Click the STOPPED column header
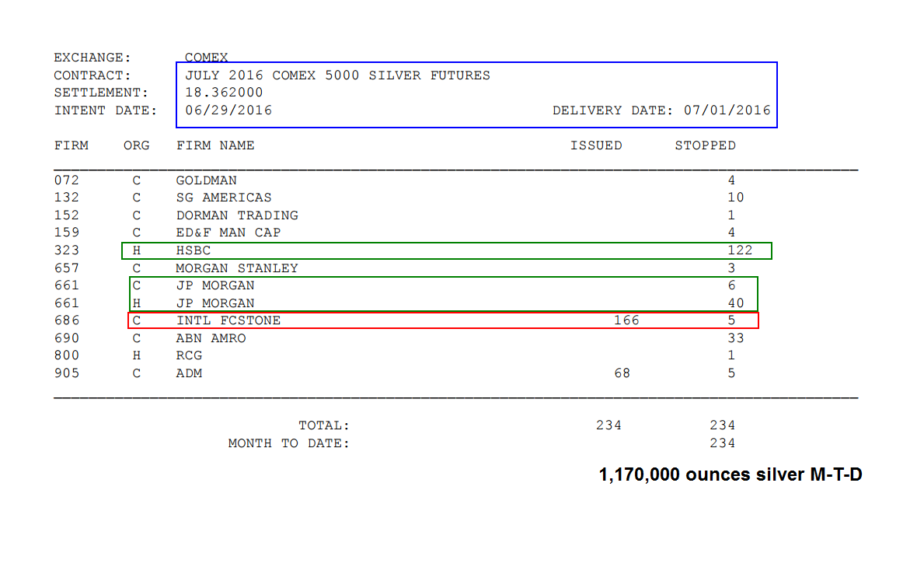The width and height of the screenshot is (924, 581). pyautogui.click(x=706, y=145)
